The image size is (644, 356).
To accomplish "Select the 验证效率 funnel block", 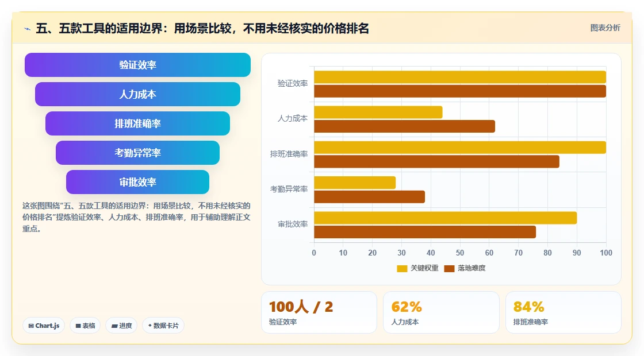I will (x=137, y=65).
